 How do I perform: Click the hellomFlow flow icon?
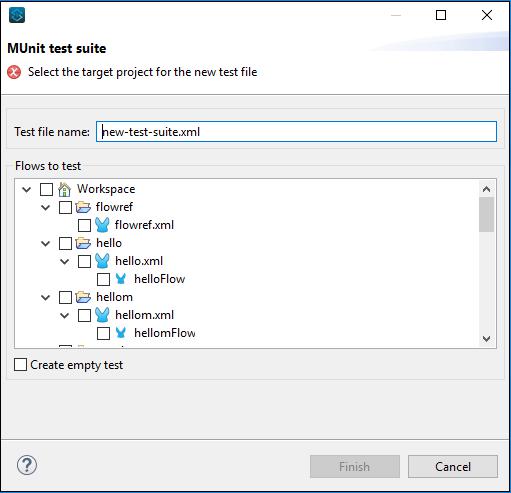121,333
